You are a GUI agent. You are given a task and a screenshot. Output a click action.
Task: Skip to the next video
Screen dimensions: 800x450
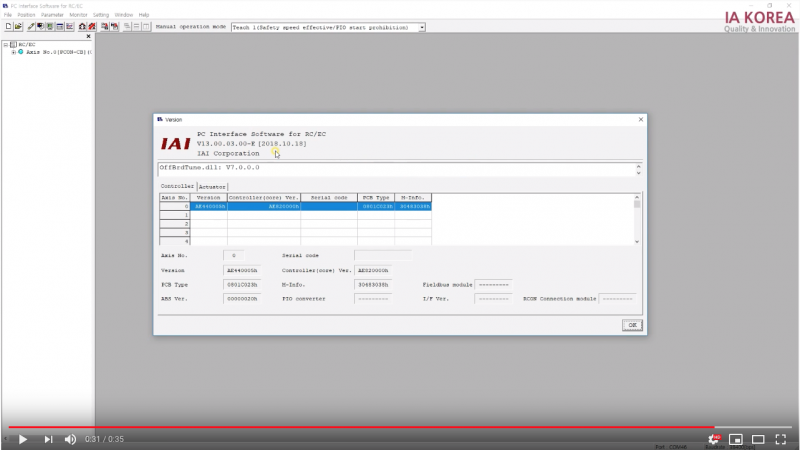click(x=48, y=439)
